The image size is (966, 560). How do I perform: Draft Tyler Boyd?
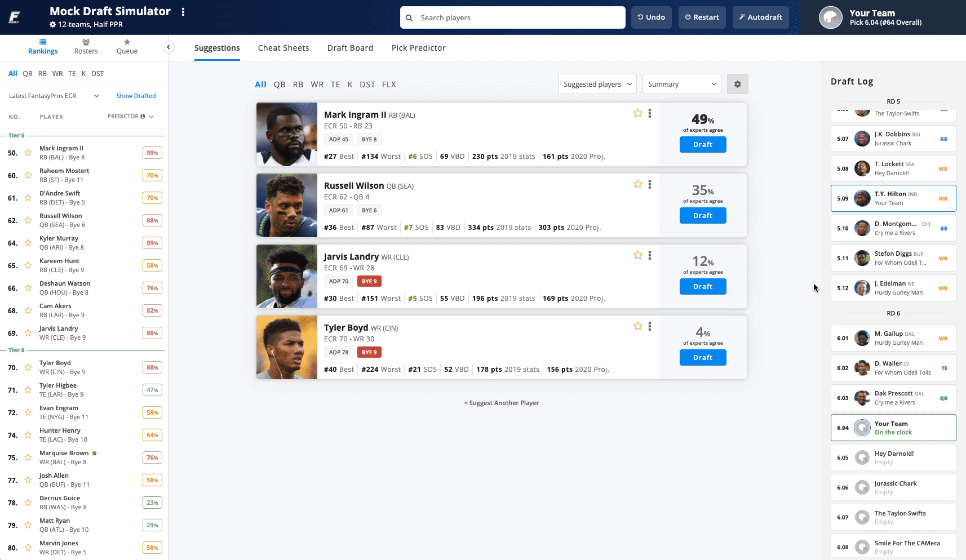(x=703, y=358)
